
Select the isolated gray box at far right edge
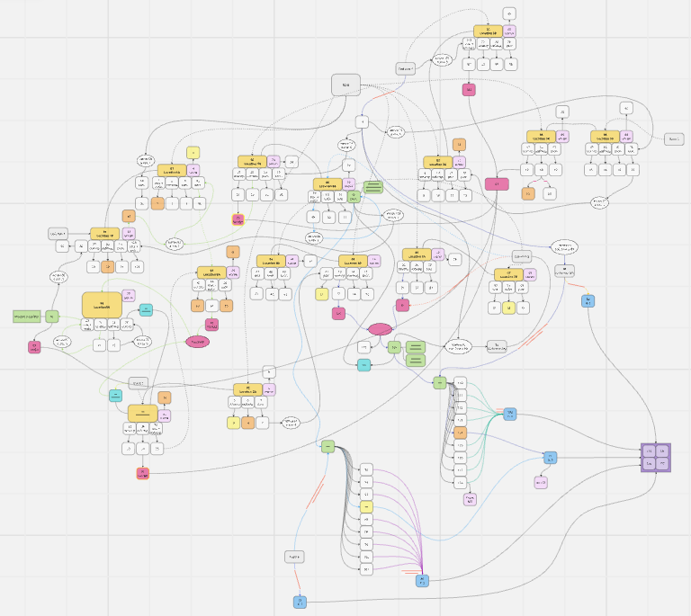674,138
